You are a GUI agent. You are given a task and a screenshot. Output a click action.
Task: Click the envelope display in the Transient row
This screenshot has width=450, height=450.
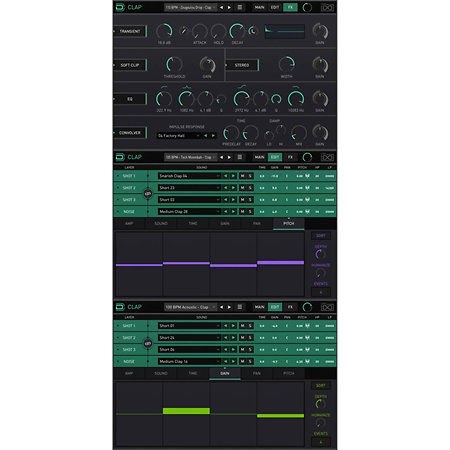coord(284,31)
